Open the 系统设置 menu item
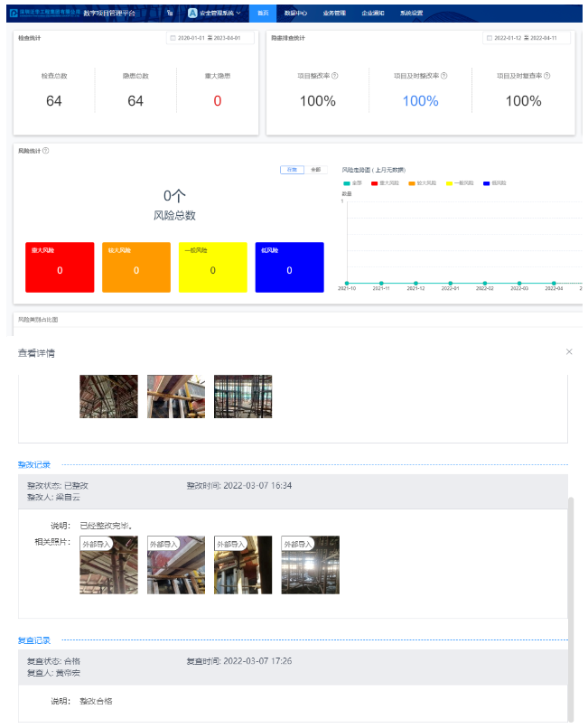This screenshot has height=728, width=588. (411, 14)
